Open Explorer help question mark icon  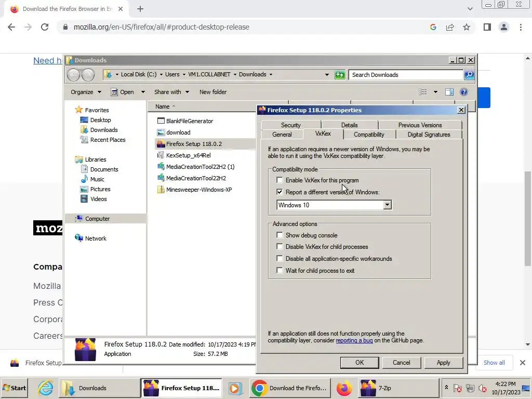pos(464,92)
